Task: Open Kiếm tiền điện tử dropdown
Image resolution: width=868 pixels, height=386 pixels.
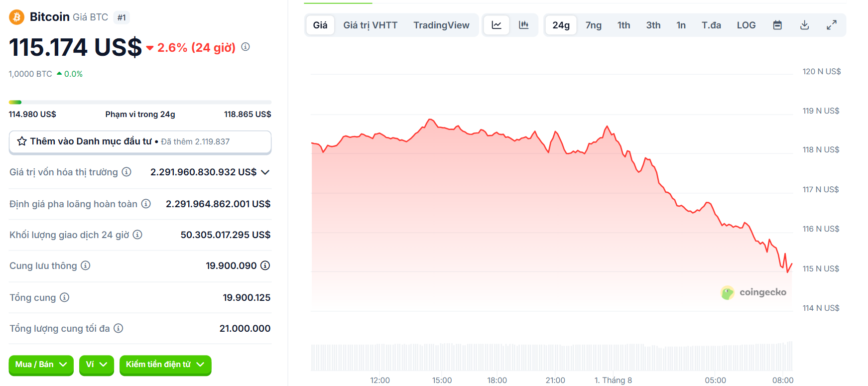Action: (x=165, y=365)
